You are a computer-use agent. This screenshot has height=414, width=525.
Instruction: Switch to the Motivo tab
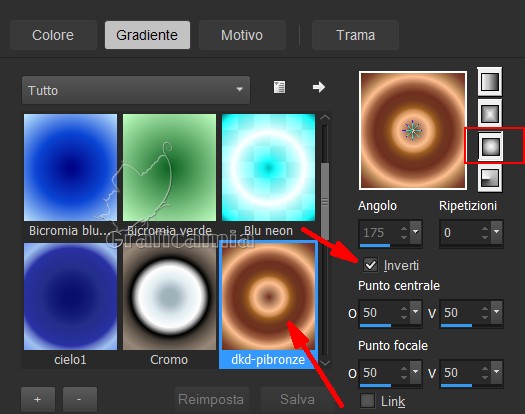[x=242, y=35]
